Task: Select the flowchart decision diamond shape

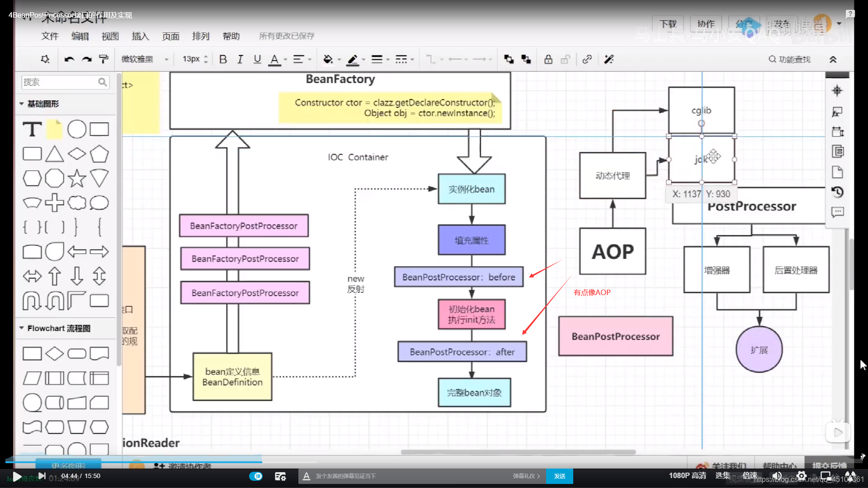Action: coord(54,353)
